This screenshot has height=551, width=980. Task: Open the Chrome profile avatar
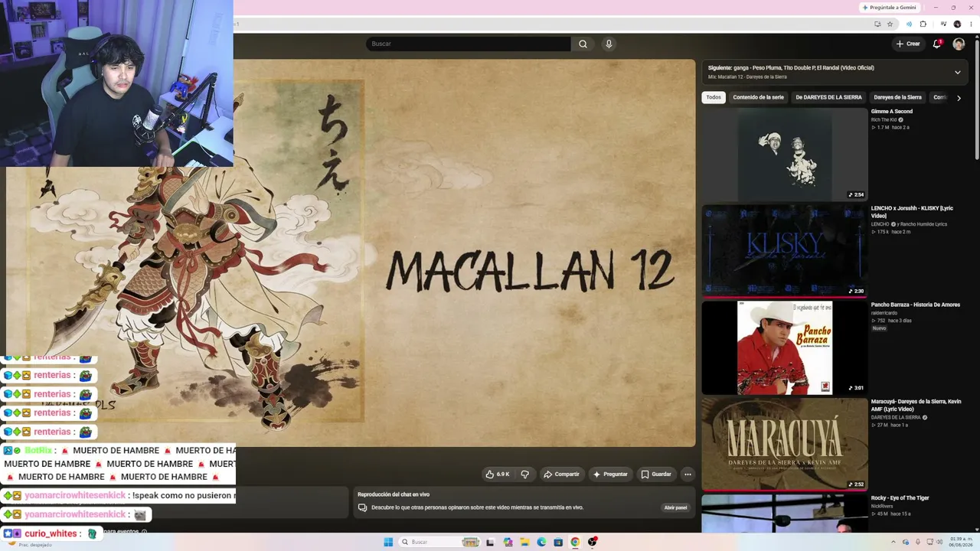click(957, 24)
